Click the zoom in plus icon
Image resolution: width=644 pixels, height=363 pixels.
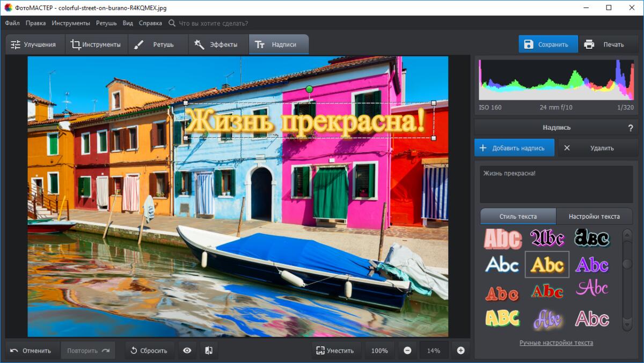[x=460, y=351]
